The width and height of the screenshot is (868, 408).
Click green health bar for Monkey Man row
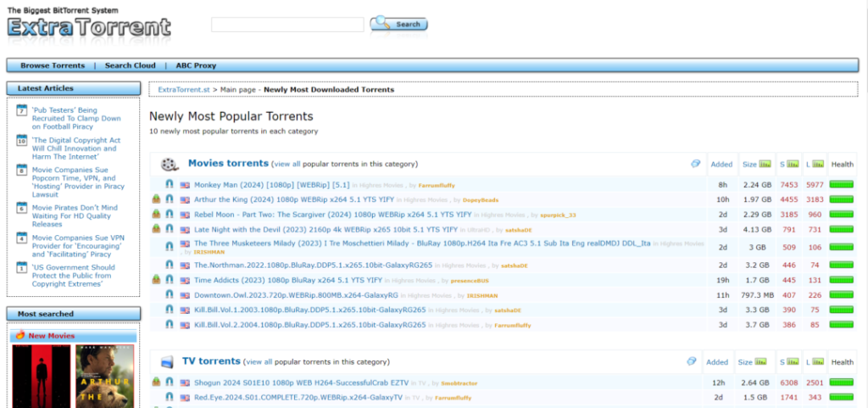coord(842,184)
